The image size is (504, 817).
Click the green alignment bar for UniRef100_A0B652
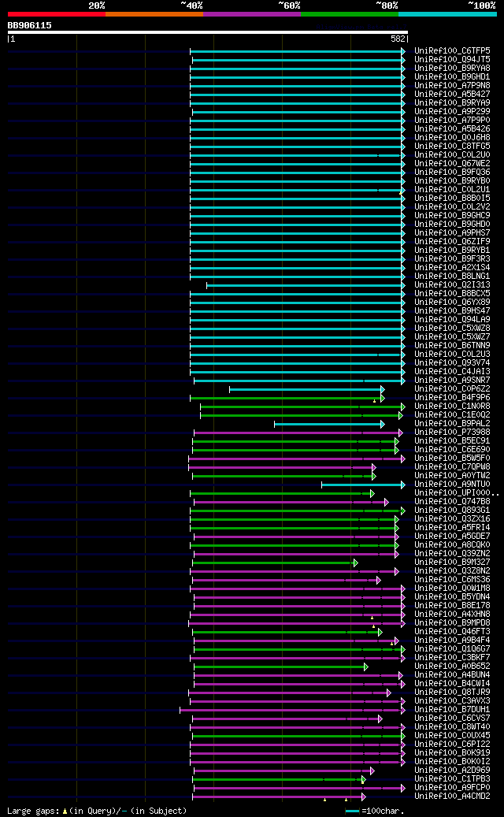(x=280, y=667)
